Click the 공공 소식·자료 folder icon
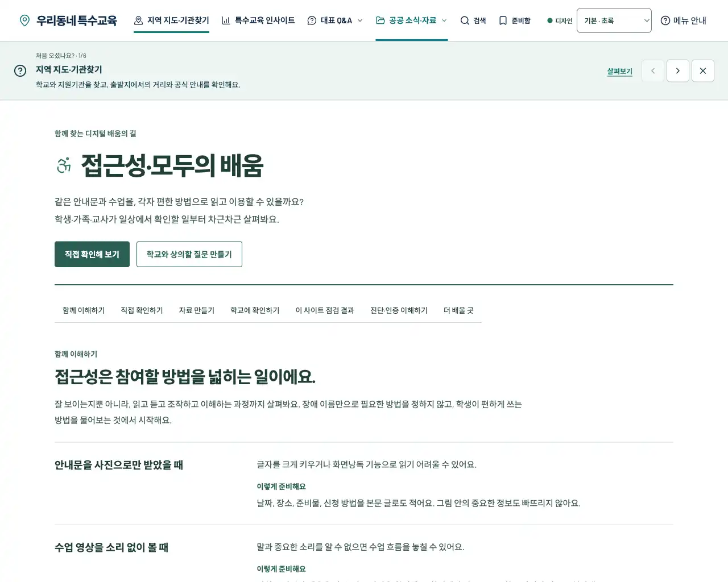 pyautogui.click(x=380, y=20)
